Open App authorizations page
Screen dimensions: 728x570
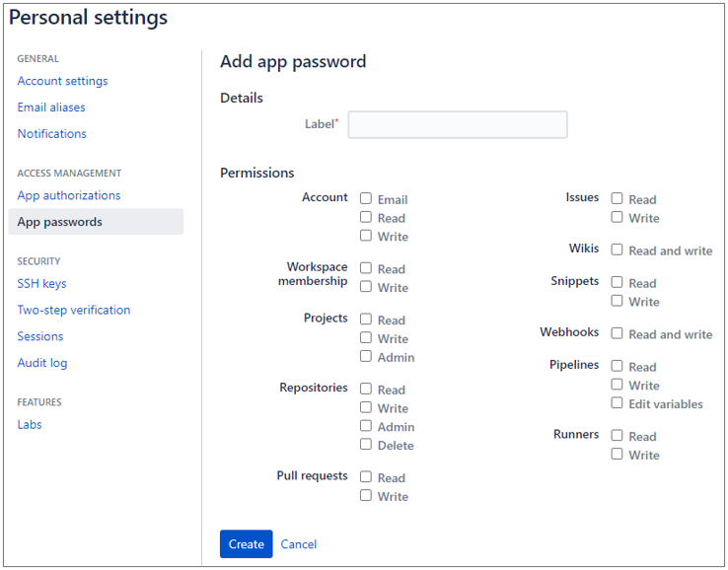pos(69,195)
